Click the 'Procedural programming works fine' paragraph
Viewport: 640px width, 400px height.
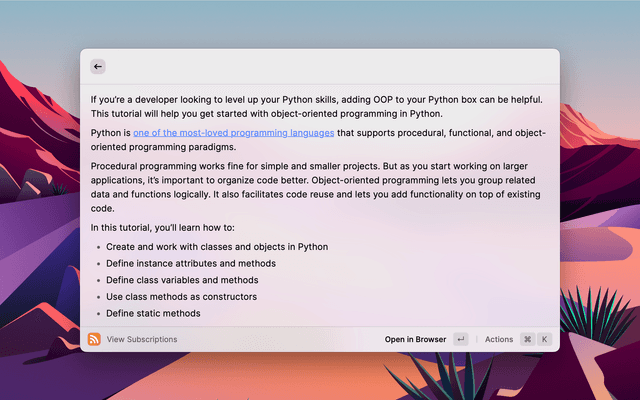(x=315, y=187)
